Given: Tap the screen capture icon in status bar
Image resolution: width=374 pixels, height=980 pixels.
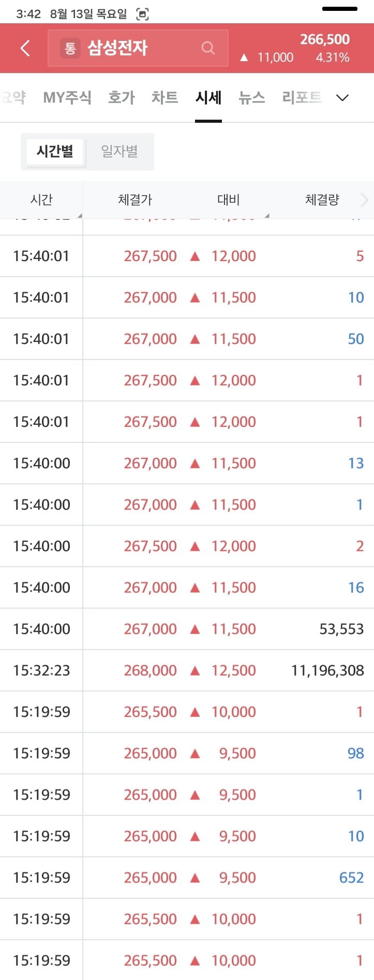Looking at the screenshot, I should (x=142, y=15).
